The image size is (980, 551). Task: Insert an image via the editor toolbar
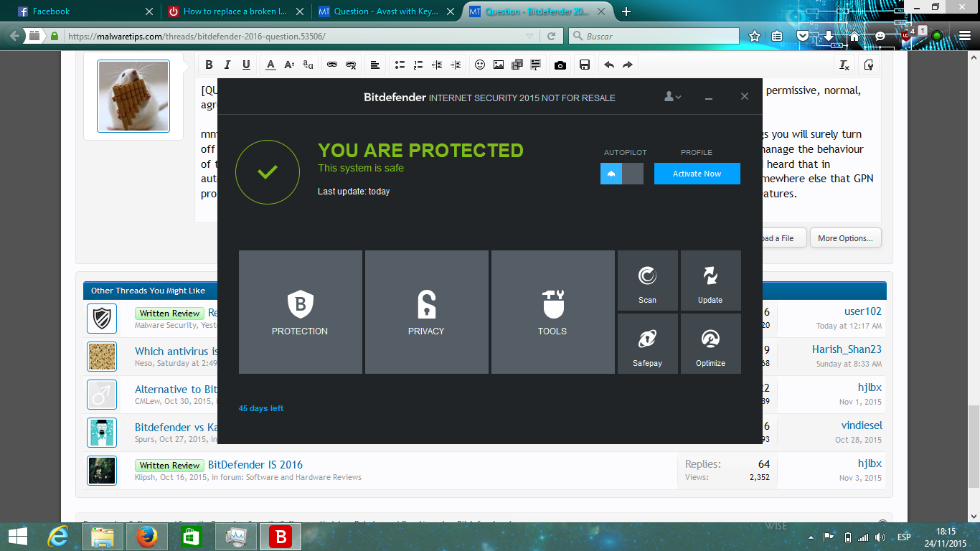coord(499,65)
